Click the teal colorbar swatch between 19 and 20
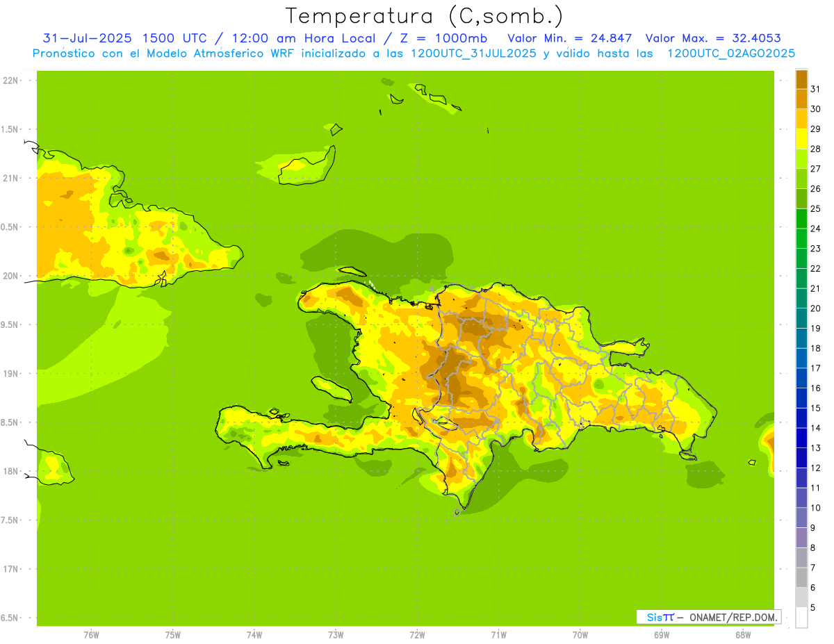834x644 pixels. 801,318
